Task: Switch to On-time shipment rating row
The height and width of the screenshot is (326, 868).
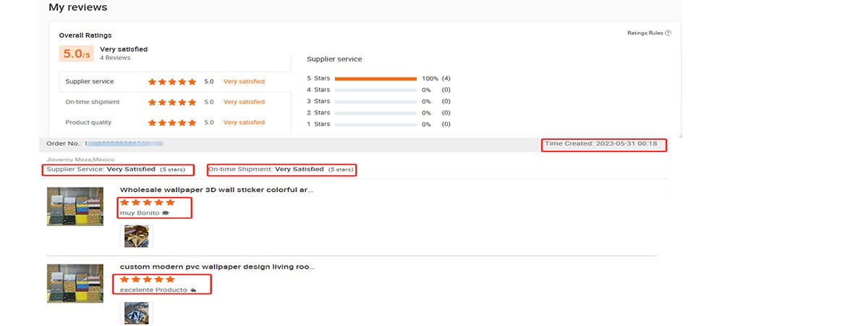Action: click(x=93, y=102)
